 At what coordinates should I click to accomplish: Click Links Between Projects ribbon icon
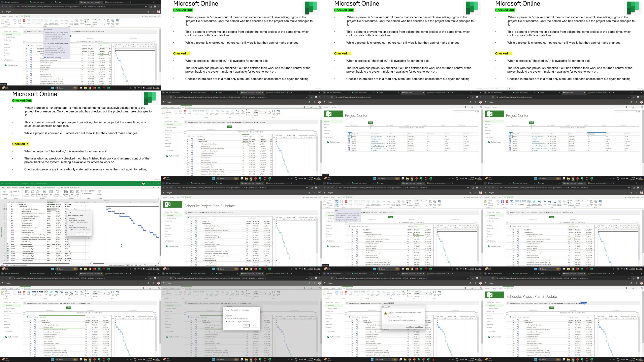[x=44, y=193]
